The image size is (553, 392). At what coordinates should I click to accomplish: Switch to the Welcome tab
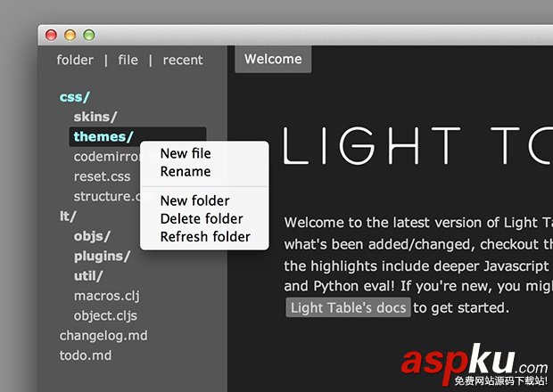coord(273,59)
